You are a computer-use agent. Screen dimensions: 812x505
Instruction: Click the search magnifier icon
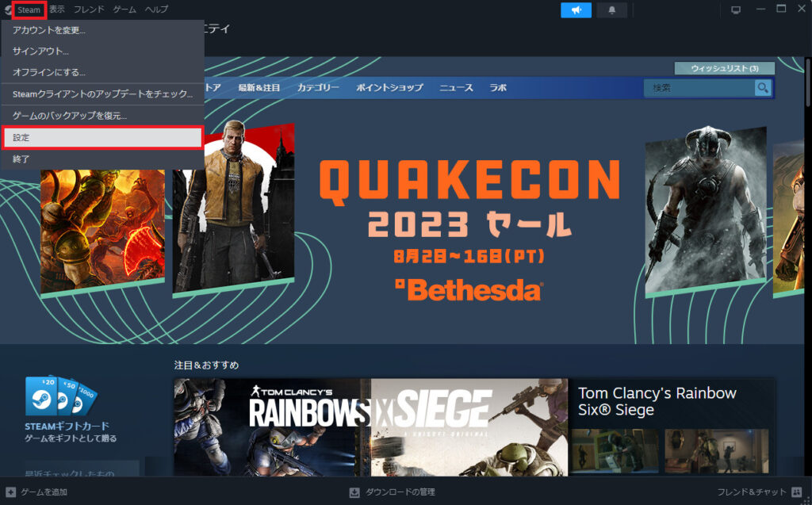[x=763, y=88]
